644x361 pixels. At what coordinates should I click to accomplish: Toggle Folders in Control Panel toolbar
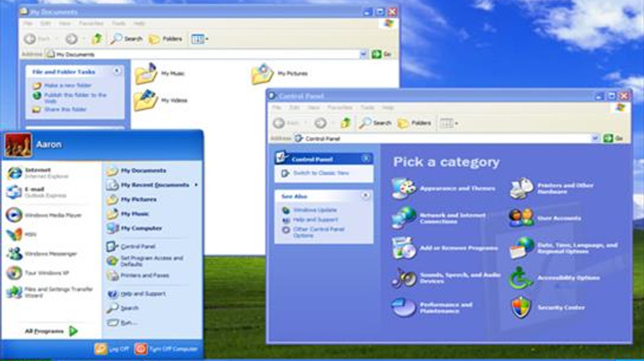(415, 122)
